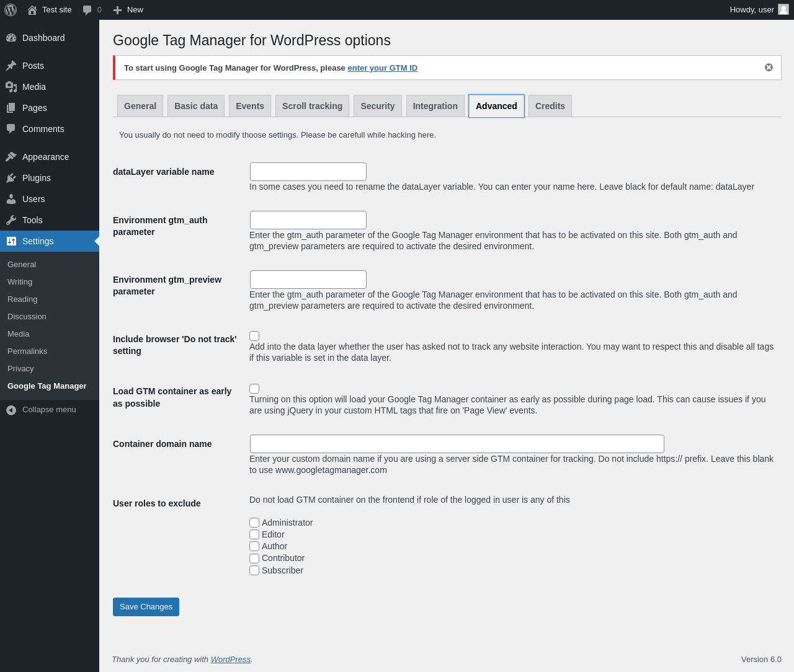This screenshot has width=794, height=672.
Task: Check Load GTM container as early as possible
Action: (254, 389)
